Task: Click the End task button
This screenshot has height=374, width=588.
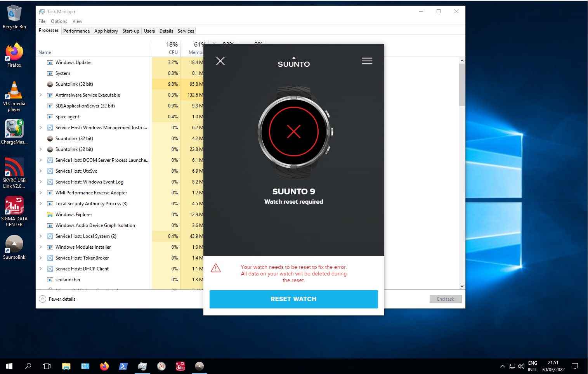Action: tap(446, 299)
